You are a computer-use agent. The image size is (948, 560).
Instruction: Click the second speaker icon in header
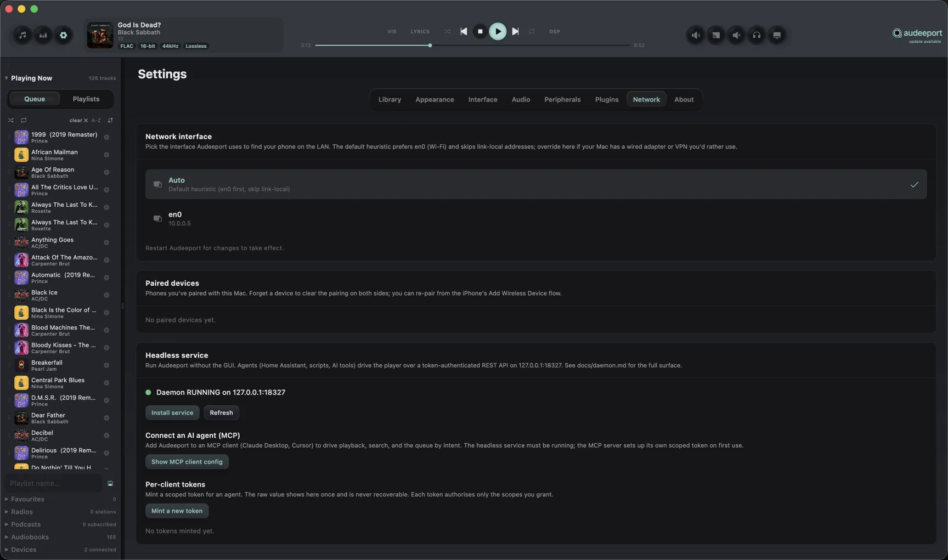pyautogui.click(x=736, y=35)
